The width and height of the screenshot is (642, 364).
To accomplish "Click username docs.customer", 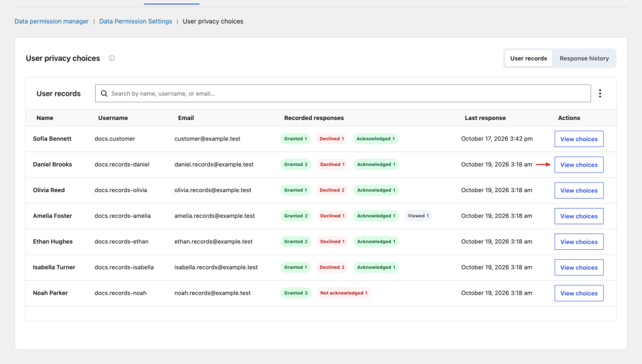I will click(115, 139).
